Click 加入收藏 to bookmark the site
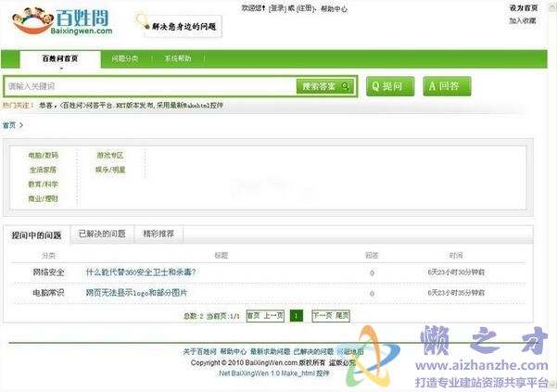 pyautogui.click(x=523, y=19)
